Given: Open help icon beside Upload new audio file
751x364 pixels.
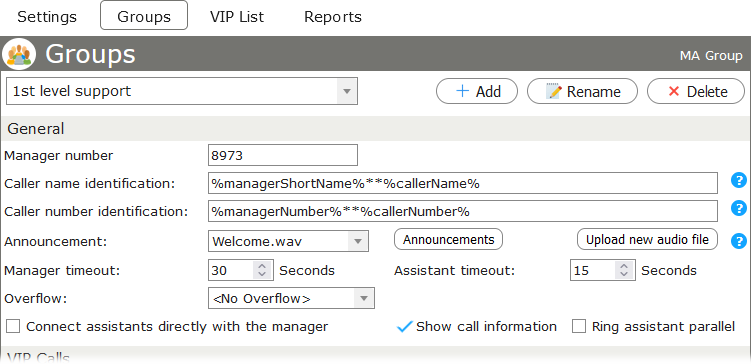Looking at the screenshot, I should tap(739, 241).
